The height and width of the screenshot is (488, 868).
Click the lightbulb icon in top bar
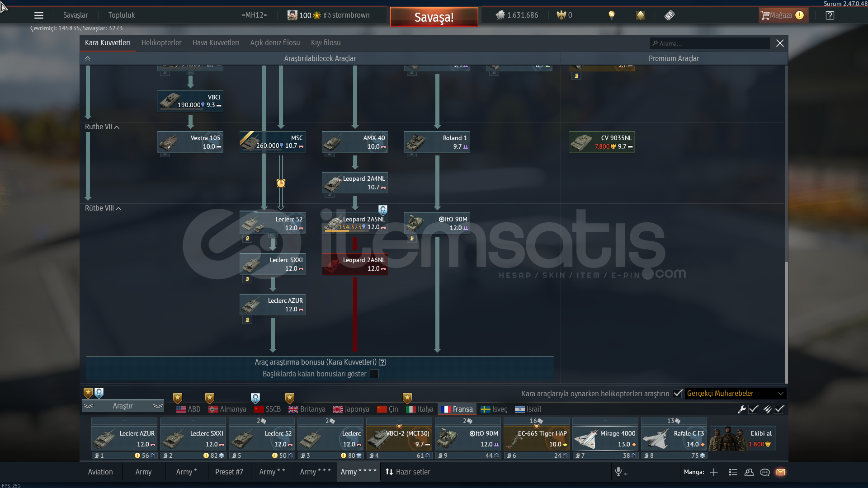tap(612, 15)
